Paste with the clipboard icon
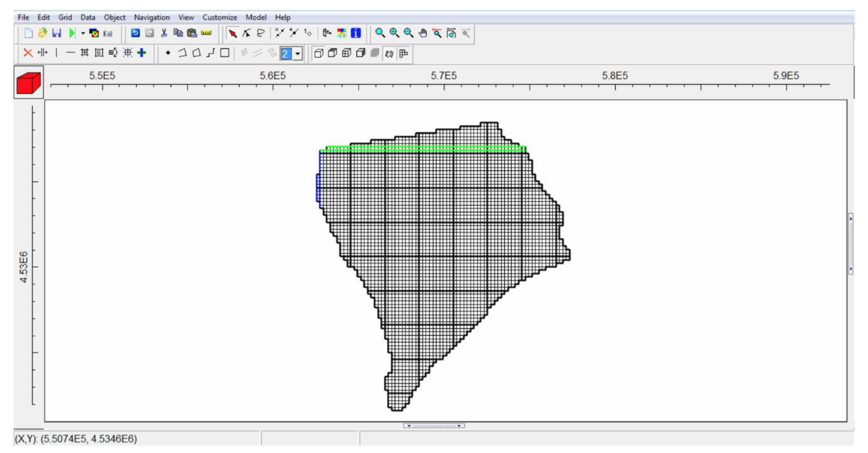This screenshot has width=868, height=453. tap(192, 33)
